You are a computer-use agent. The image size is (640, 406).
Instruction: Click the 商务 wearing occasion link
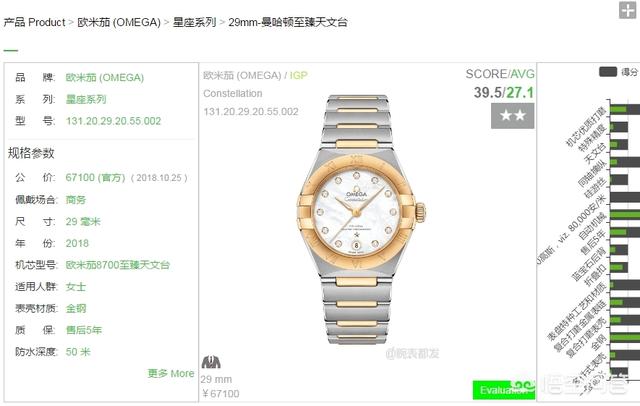click(x=76, y=200)
